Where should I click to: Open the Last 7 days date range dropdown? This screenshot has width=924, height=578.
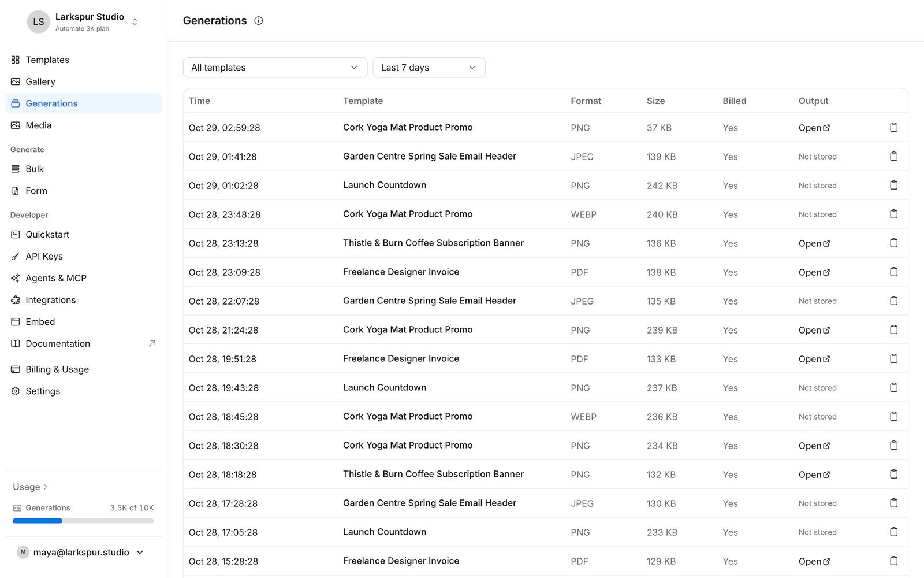click(429, 68)
